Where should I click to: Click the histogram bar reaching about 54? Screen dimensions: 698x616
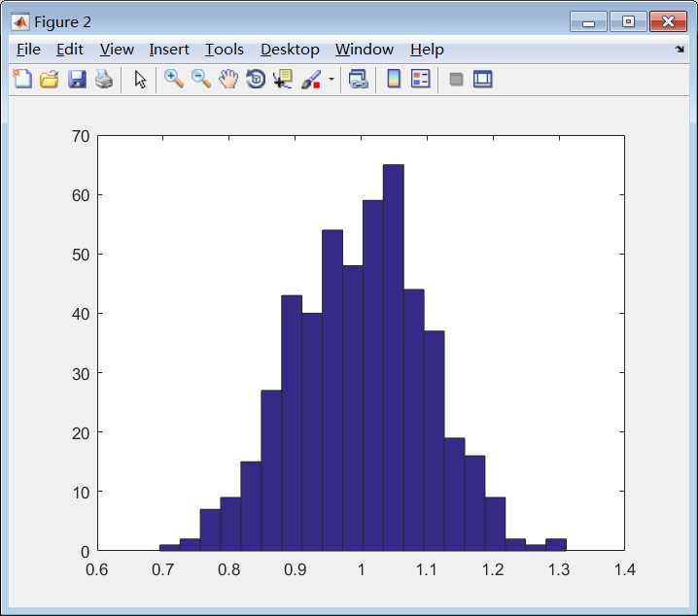point(332,390)
